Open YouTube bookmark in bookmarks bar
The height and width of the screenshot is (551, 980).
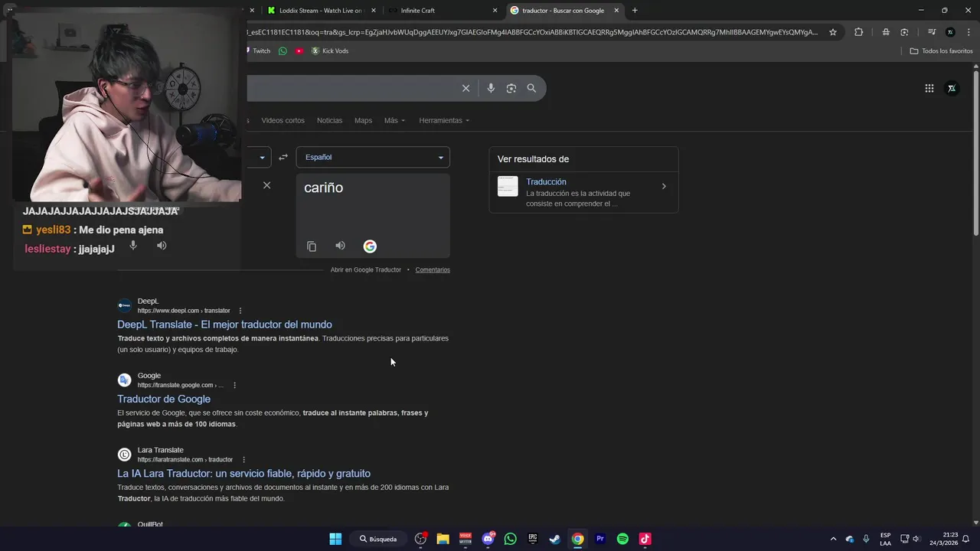tap(299, 51)
